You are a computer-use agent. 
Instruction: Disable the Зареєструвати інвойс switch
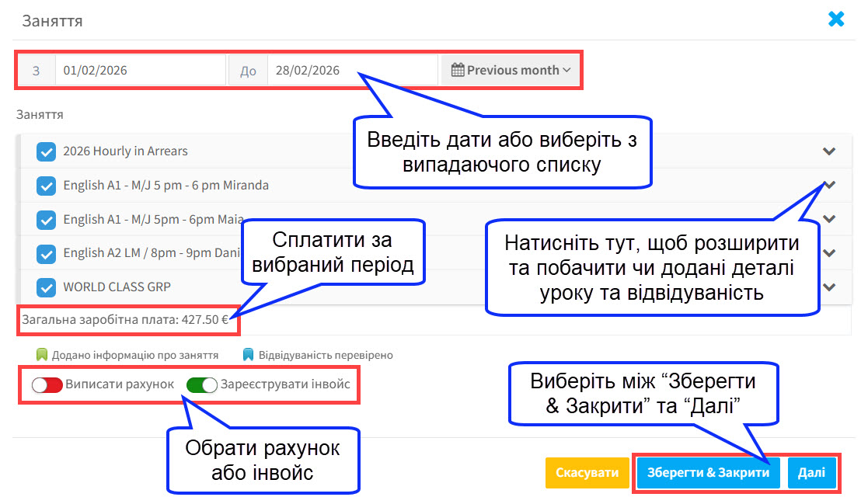tap(202, 384)
